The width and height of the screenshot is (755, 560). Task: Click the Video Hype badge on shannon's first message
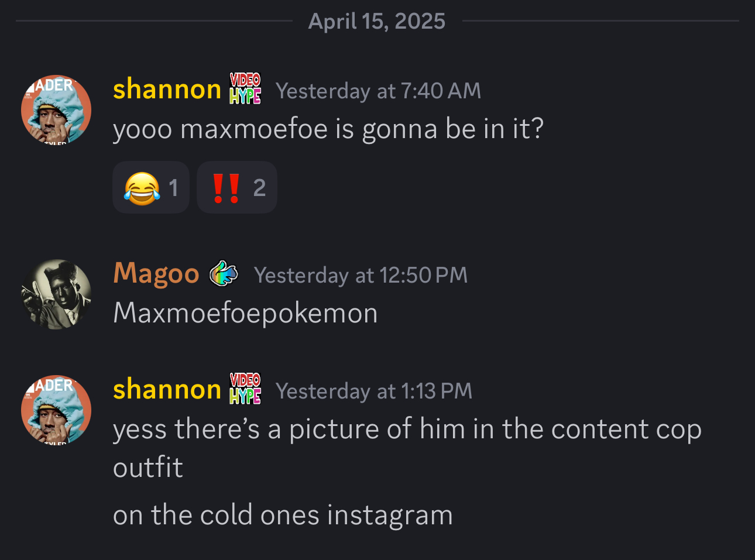(245, 89)
